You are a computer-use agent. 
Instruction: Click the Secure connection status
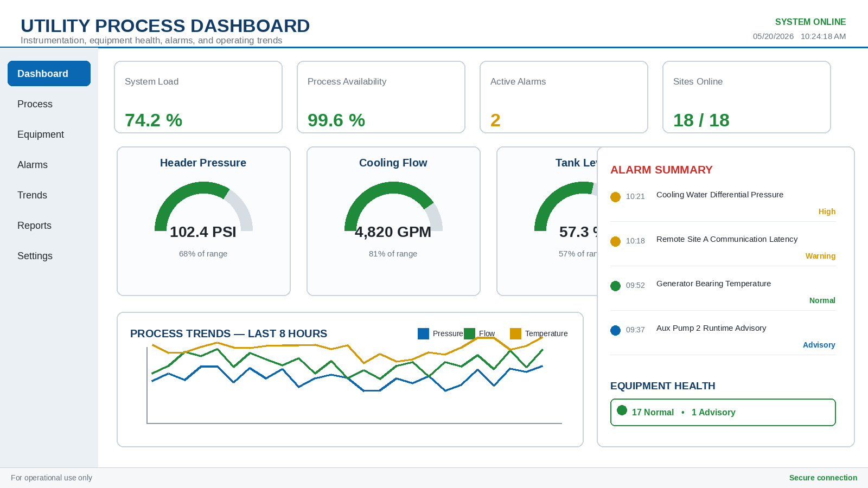click(823, 478)
